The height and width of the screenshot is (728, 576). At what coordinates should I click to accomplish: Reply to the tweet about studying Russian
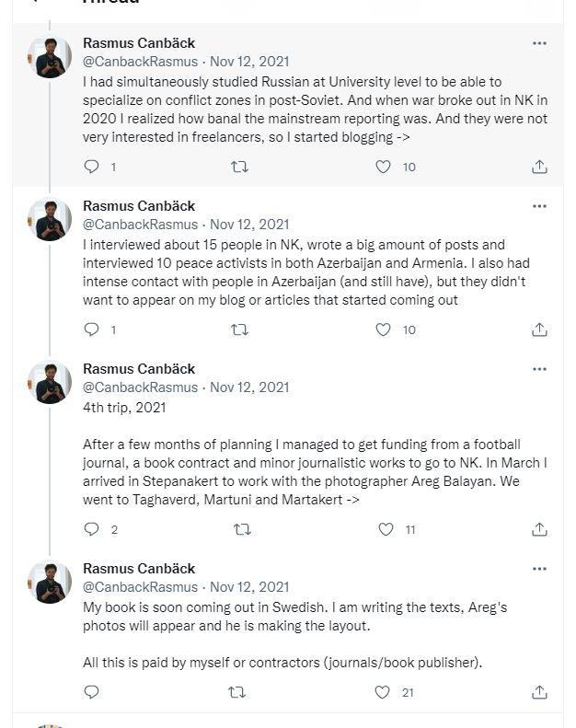pos(92,167)
